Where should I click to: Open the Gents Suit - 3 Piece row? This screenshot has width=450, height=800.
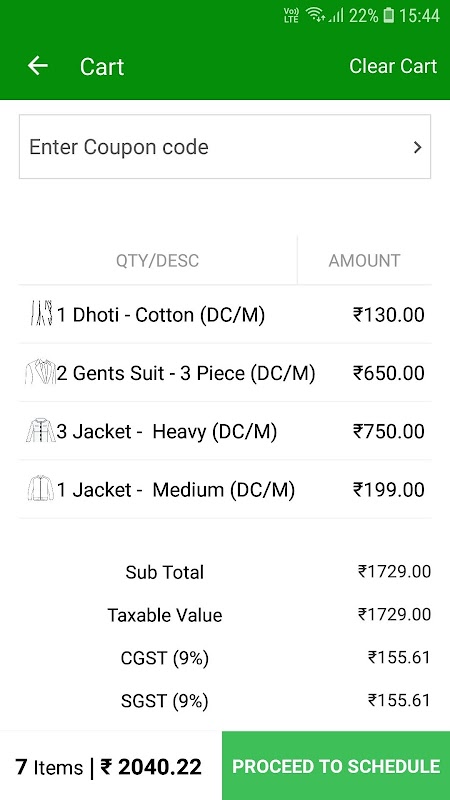coord(225,372)
